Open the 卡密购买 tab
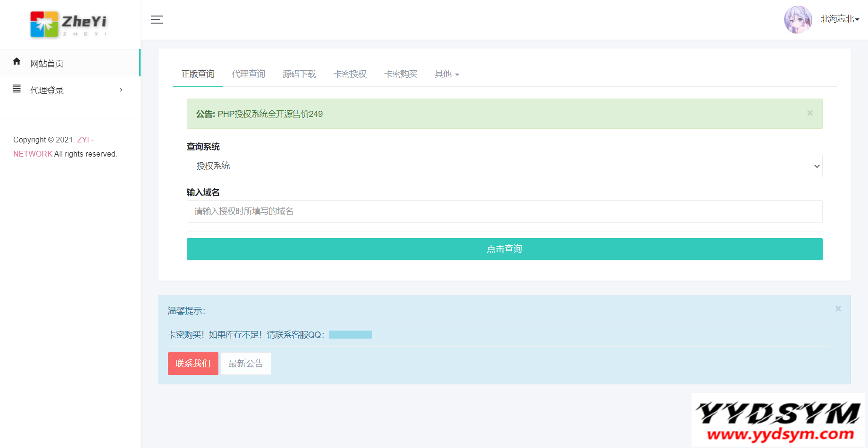 [x=401, y=74]
